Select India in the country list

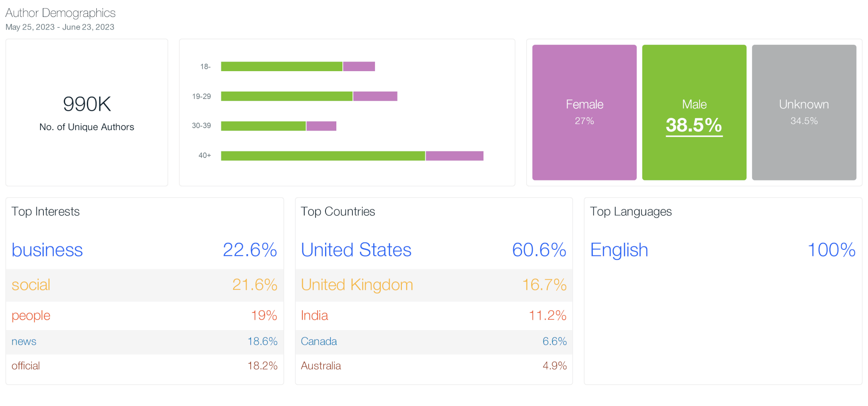pos(314,315)
